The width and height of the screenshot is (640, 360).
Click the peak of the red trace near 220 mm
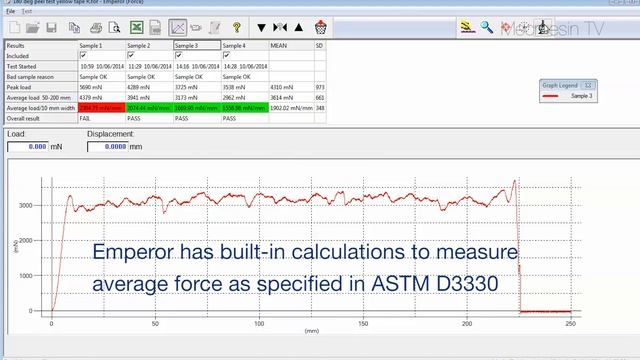click(x=514, y=181)
